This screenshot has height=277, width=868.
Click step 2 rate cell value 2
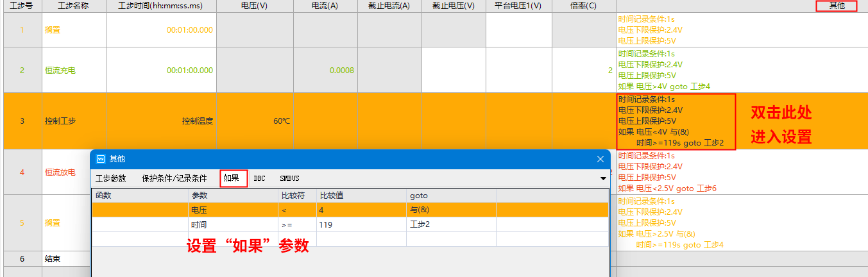coord(583,70)
